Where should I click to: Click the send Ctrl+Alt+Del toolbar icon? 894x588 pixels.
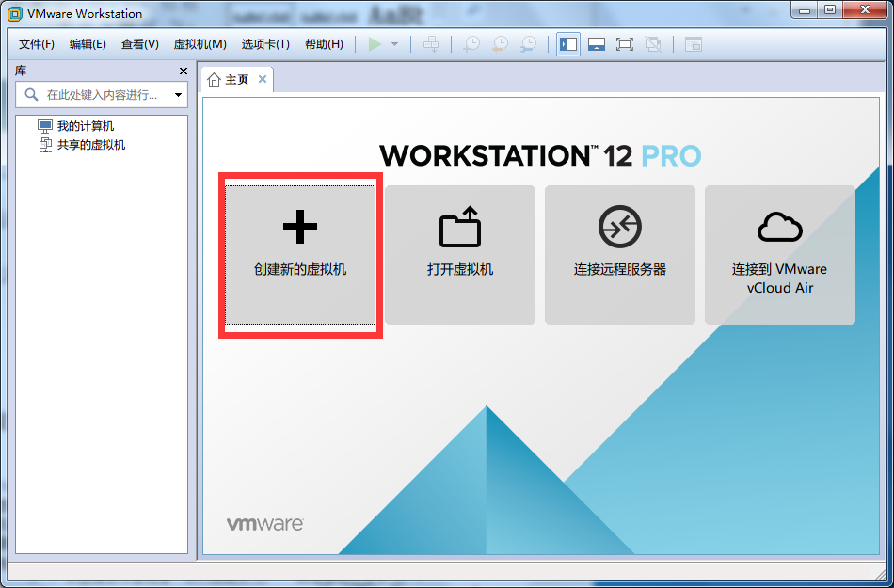[431, 44]
